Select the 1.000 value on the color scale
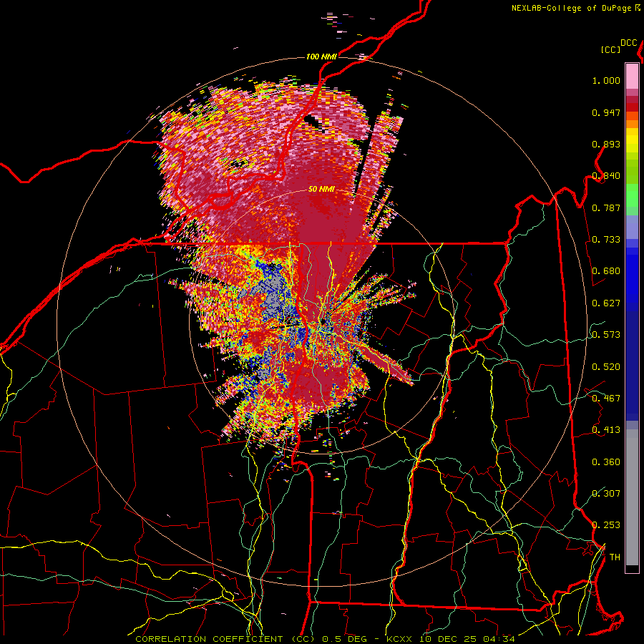This screenshot has height=644, width=644. (x=606, y=80)
